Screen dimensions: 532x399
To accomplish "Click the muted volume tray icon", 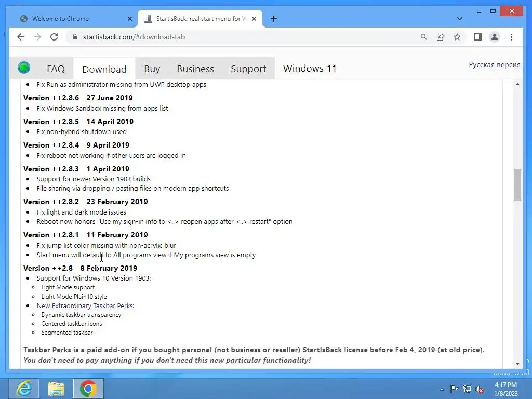I will click(480, 389).
